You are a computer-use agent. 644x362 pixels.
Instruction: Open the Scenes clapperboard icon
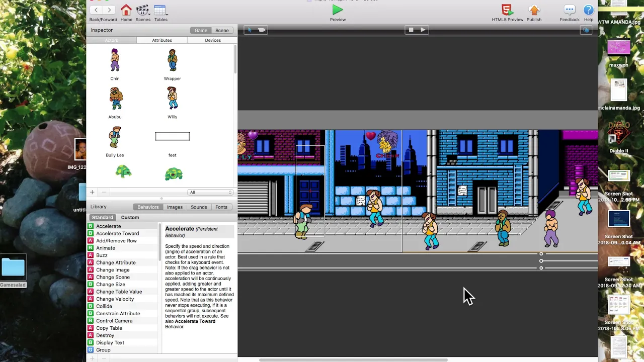(x=143, y=10)
